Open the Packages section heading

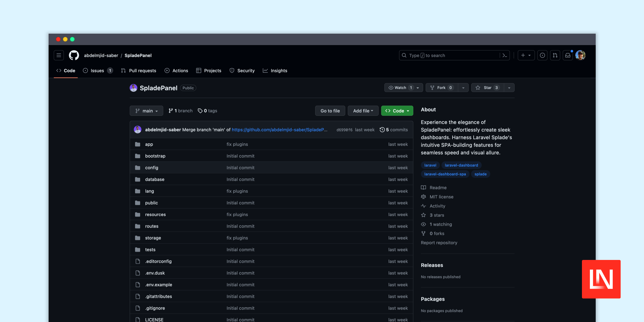tap(433, 299)
